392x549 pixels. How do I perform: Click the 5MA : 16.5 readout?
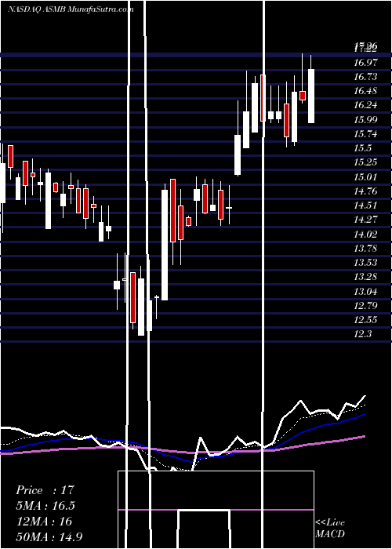45,506
